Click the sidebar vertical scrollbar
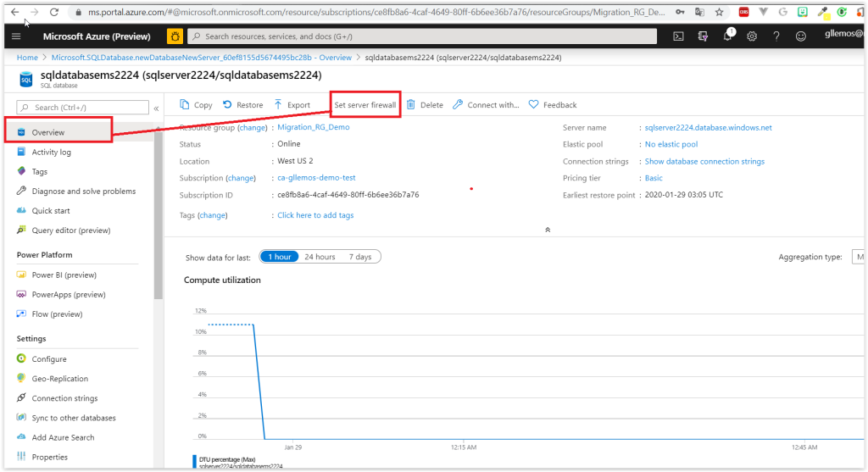Screen dimensions: 868x472 [x=159, y=216]
